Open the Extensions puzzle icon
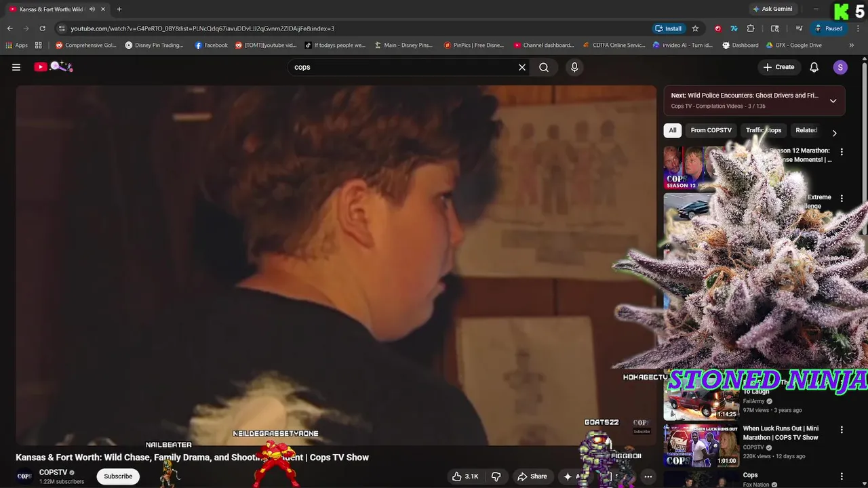Viewport: 868px width, 488px height. tap(751, 28)
